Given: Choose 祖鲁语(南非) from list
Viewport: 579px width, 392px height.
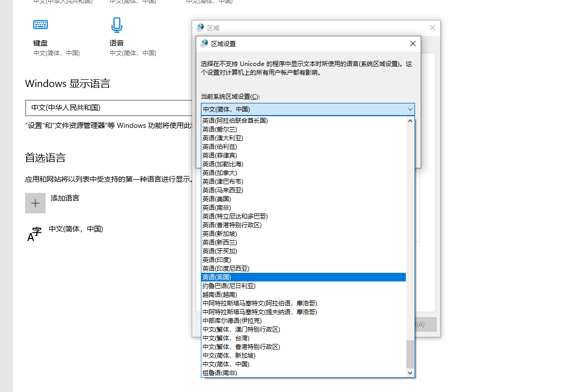Looking at the screenshot, I should (303, 373).
